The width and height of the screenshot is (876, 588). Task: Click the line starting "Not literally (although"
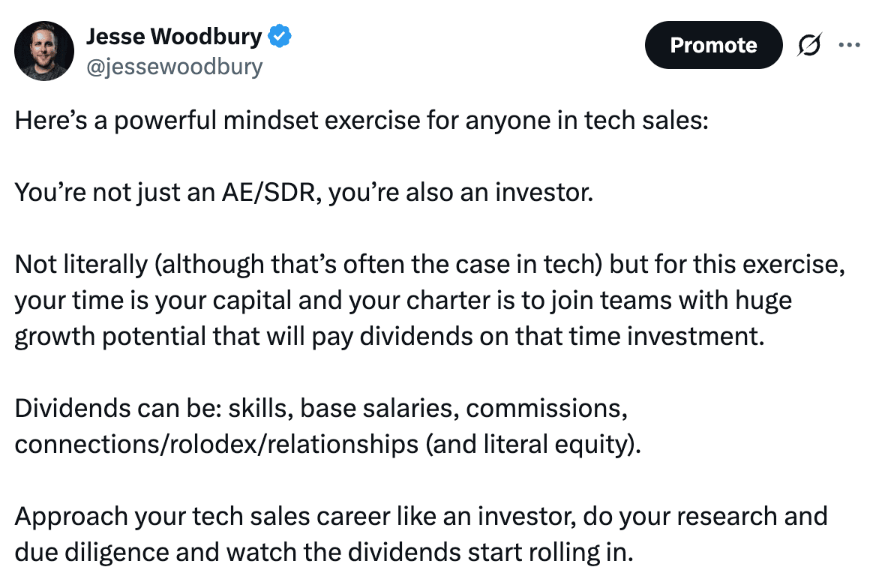430,265
